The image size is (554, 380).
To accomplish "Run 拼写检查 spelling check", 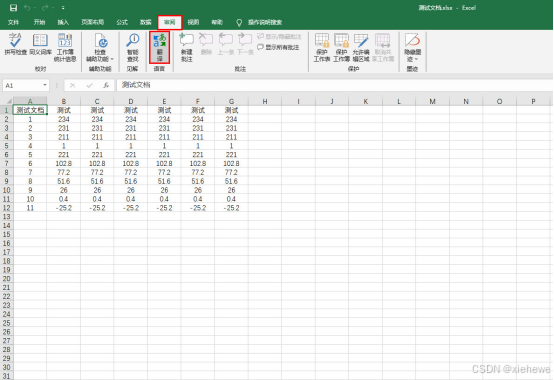I will (x=16, y=44).
